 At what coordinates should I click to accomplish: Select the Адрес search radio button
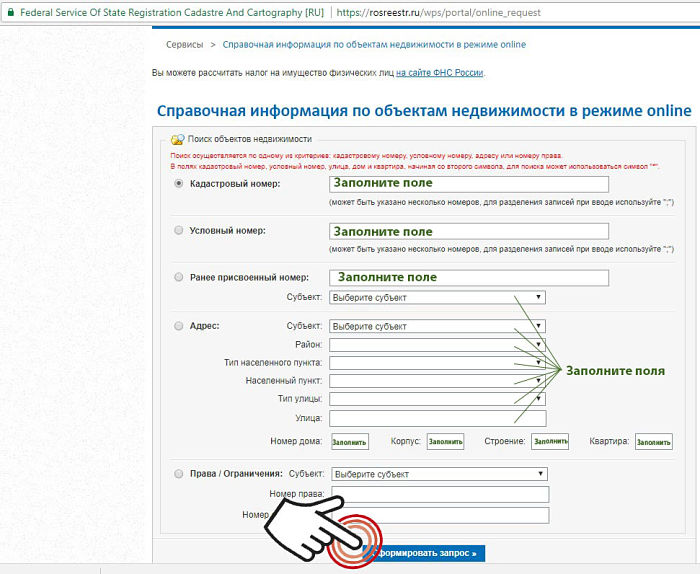pyautogui.click(x=179, y=326)
